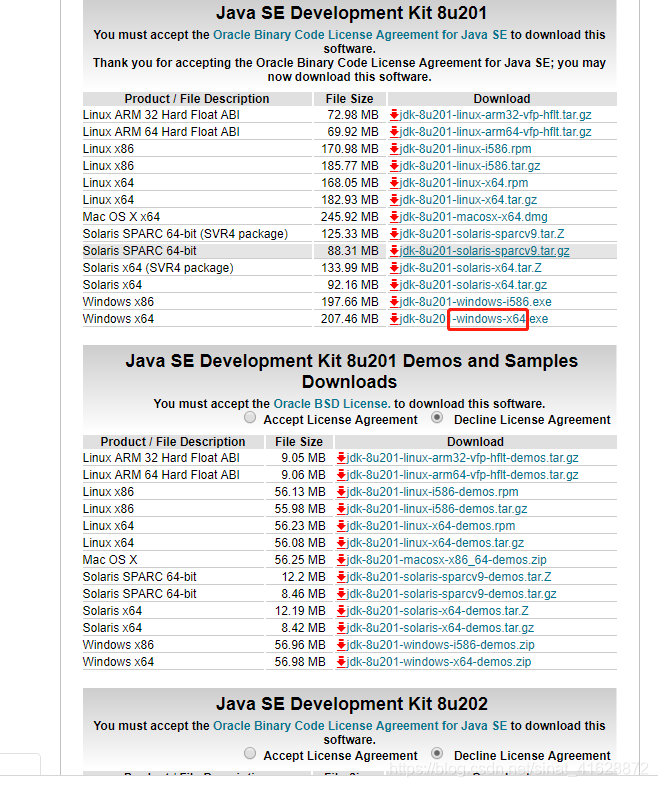The height and width of the screenshot is (787, 658).
Task: Download jdk-8u201-solaris-x64-demos.tar.gz link
Action: [x=440, y=628]
